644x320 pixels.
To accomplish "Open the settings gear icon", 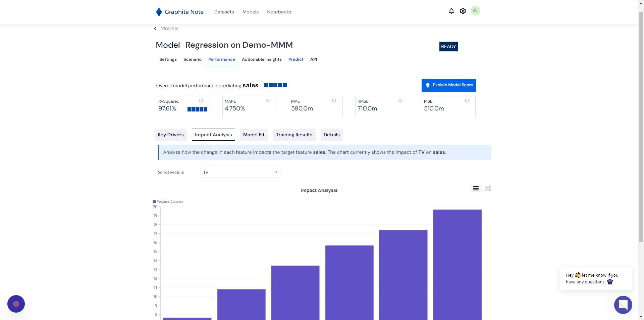I will tap(463, 11).
